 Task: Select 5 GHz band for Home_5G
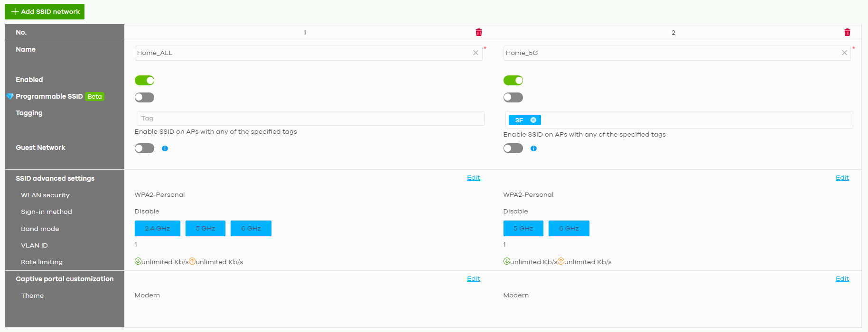523,228
